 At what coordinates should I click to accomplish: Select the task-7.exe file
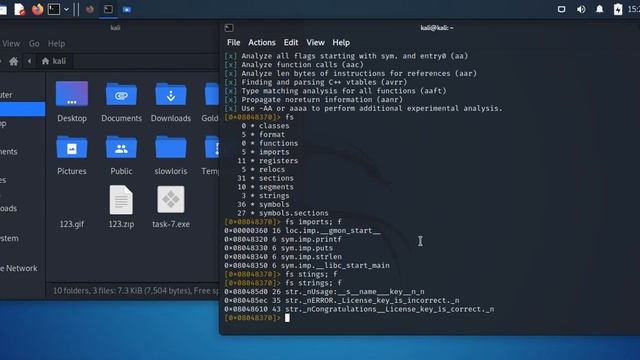(171, 207)
